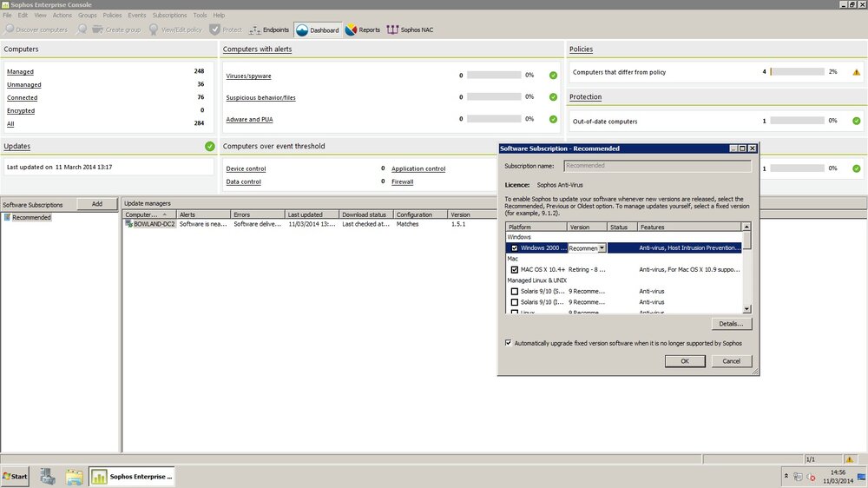
Task: Click the View/Edit policy toolbar icon
Action: [154, 30]
